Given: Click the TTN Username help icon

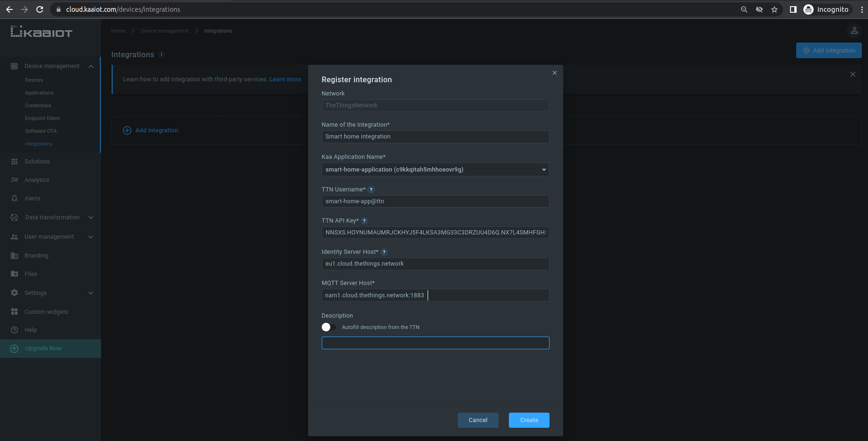Looking at the screenshot, I should coord(371,190).
